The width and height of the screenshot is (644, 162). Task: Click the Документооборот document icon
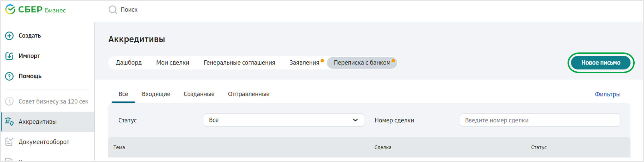tap(9, 142)
